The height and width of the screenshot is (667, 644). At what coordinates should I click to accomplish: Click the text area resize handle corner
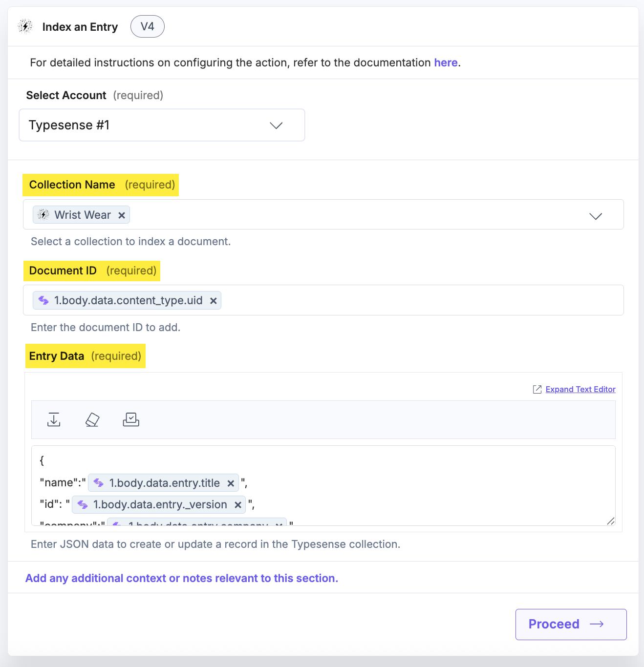point(611,521)
